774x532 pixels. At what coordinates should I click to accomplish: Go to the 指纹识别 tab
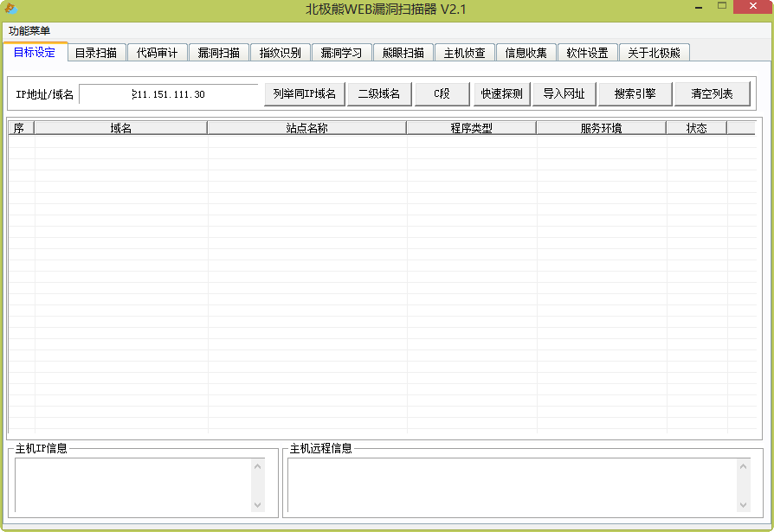(280, 53)
